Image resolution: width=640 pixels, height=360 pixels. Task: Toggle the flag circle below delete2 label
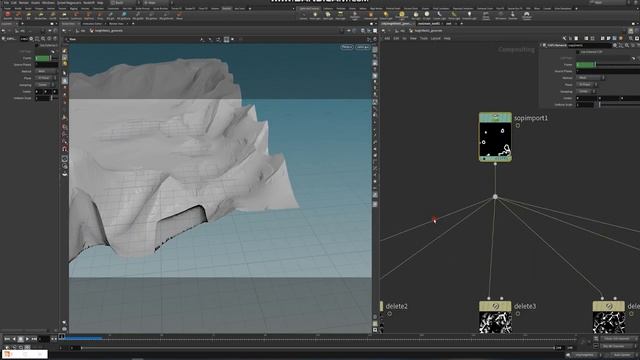pyautogui.click(x=389, y=314)
